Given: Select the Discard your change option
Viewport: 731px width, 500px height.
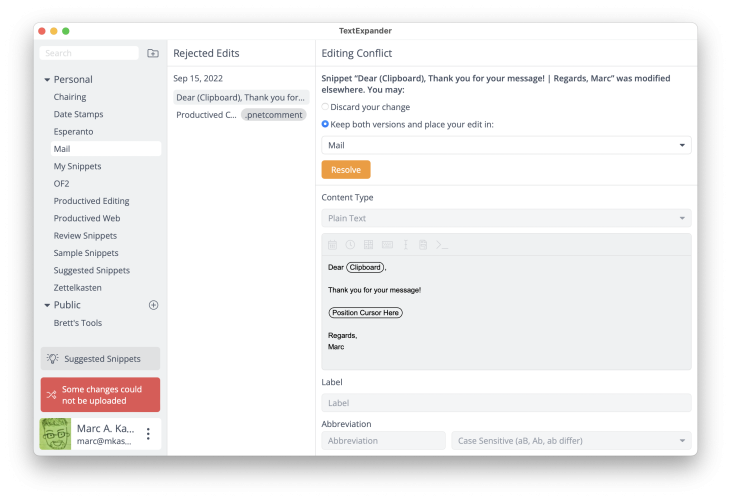Looking at the screenshot, I should point(325,107).
